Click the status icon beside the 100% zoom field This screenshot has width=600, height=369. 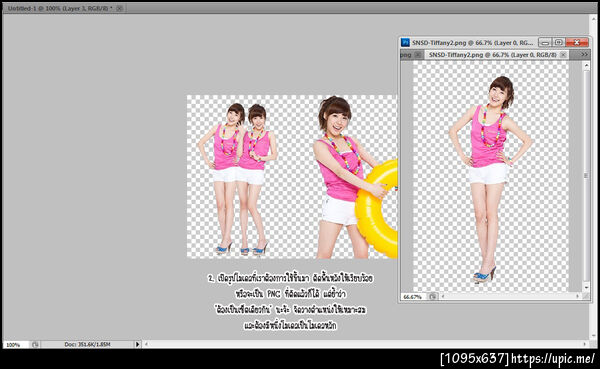click(x=35, y=345)
